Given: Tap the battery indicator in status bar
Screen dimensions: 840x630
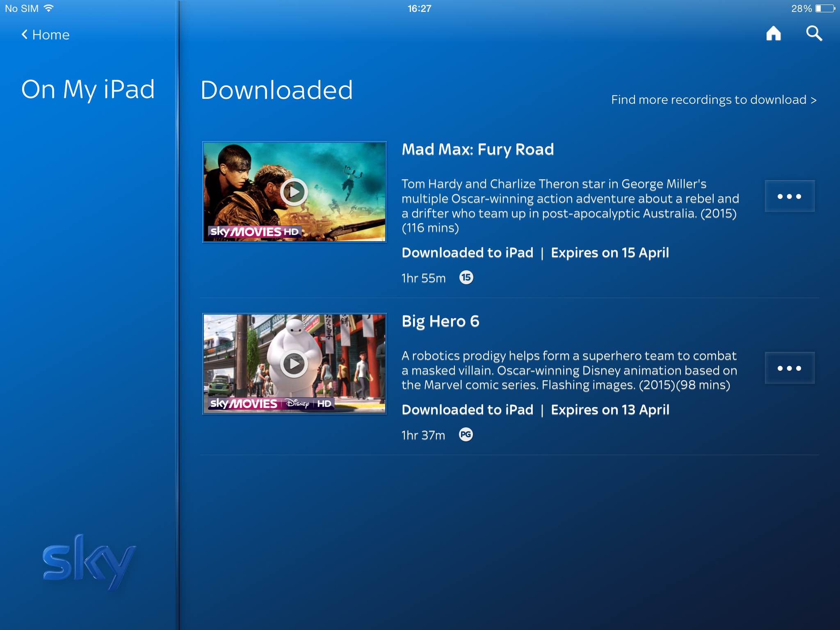Looking at the screenshot, I should click(x=825, y=9).
